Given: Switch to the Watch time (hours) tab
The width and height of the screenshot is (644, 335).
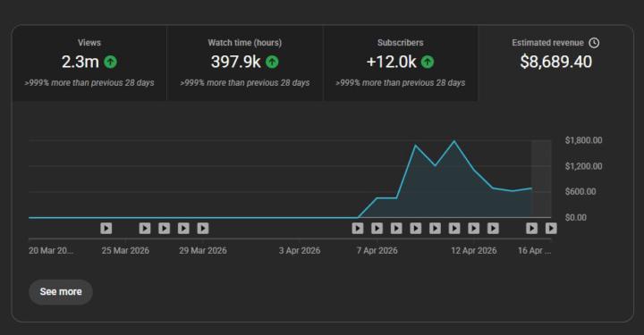Looking at the screenshot, I should click(x=245, y=63).
